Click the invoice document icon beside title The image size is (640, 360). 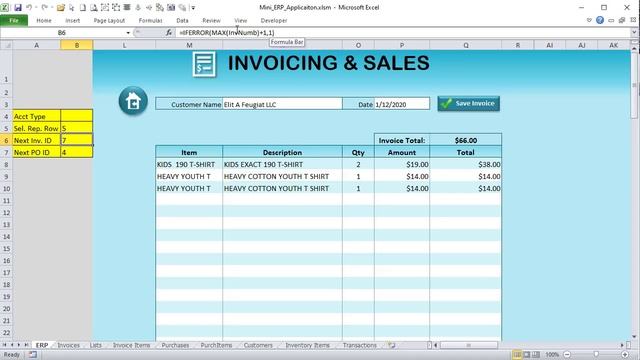tap(204, 64)
